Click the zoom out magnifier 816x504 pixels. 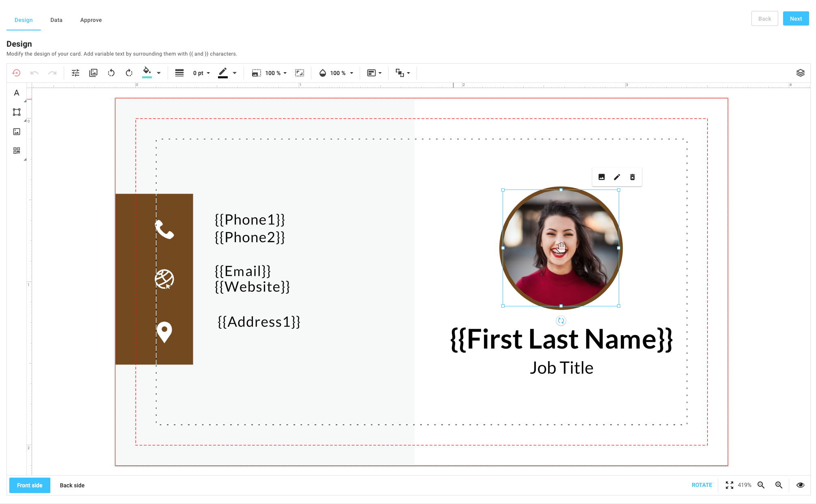point(761,485)
